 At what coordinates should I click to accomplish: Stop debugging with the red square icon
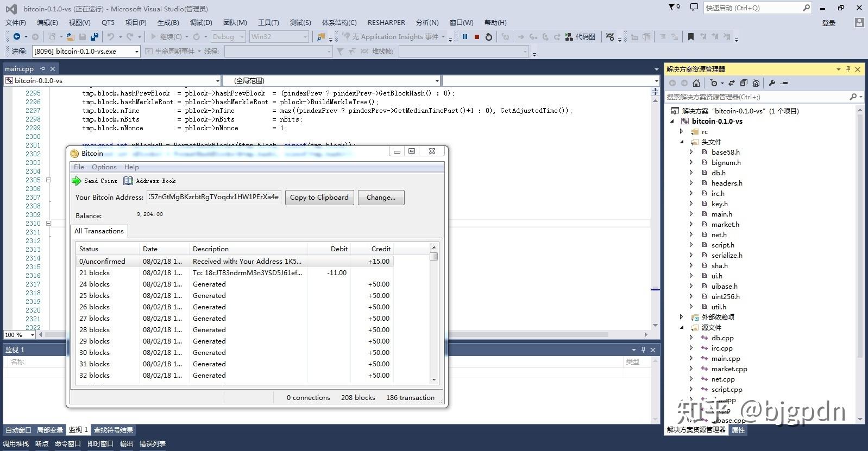tap(477, 37)
